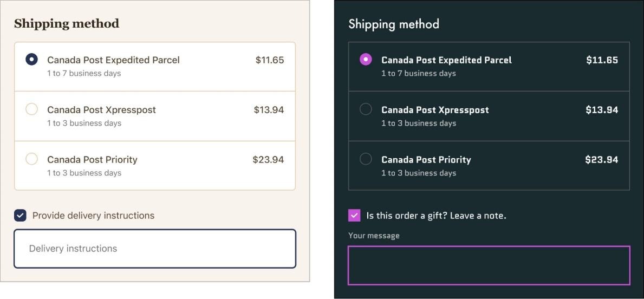The height and width of the screenshot is (299, 644).
Task: Click the $11.65 price in the dark panel
Action: coord(602,60)
